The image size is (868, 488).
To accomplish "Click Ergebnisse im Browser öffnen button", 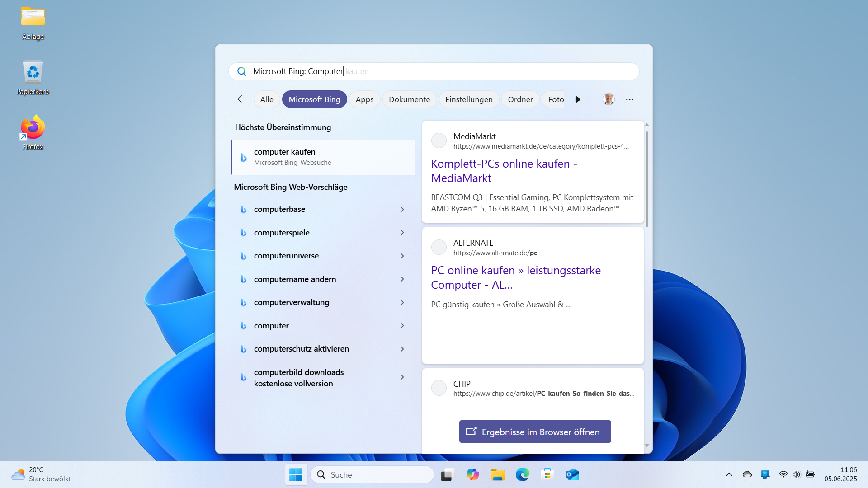I will tap(535, 432).
